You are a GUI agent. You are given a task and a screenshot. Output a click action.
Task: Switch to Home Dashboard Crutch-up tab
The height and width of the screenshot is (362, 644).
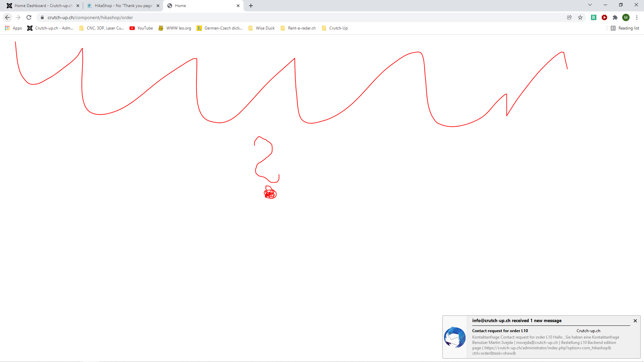pos(43,6)
